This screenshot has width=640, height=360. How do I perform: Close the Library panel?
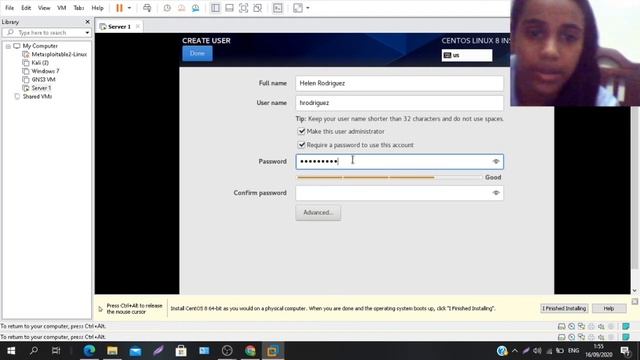click(87, 22)
